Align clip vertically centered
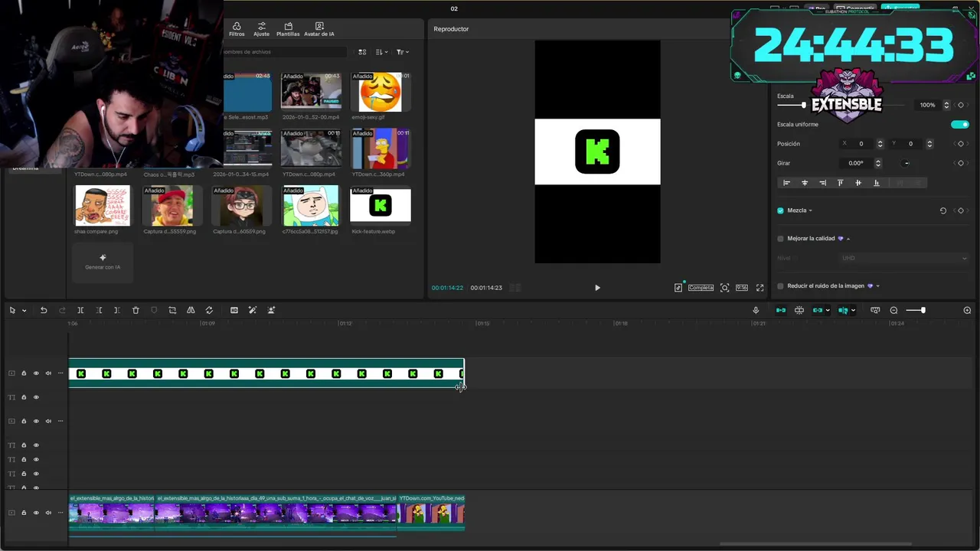The width and height of the screenshot is (980, 551). [858, 183]
